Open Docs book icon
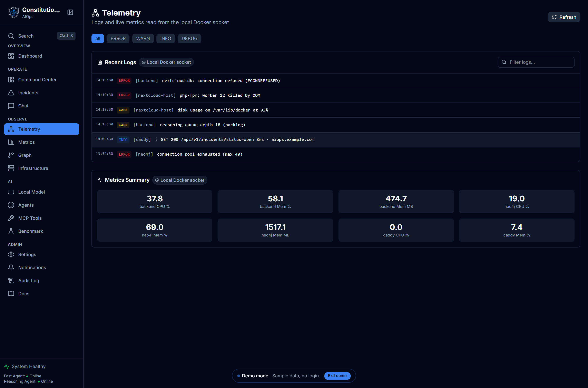 pos(11,294)
